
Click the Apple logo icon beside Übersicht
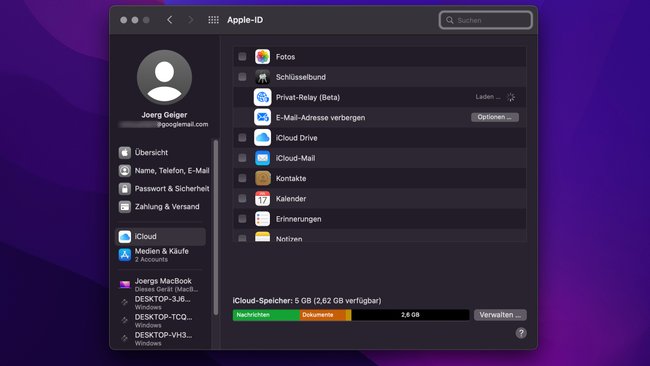(125, 153)
